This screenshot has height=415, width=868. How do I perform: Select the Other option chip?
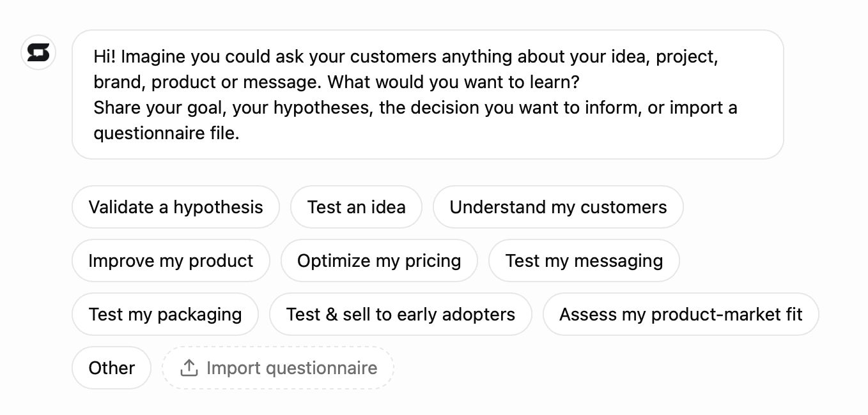click(112, 368)
